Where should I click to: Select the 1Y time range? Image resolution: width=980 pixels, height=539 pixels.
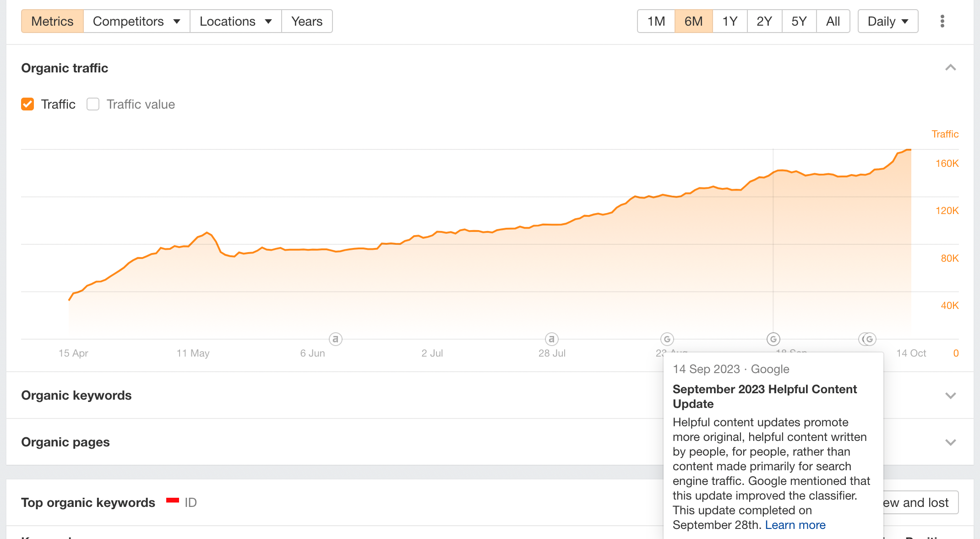tap(730, 21)
